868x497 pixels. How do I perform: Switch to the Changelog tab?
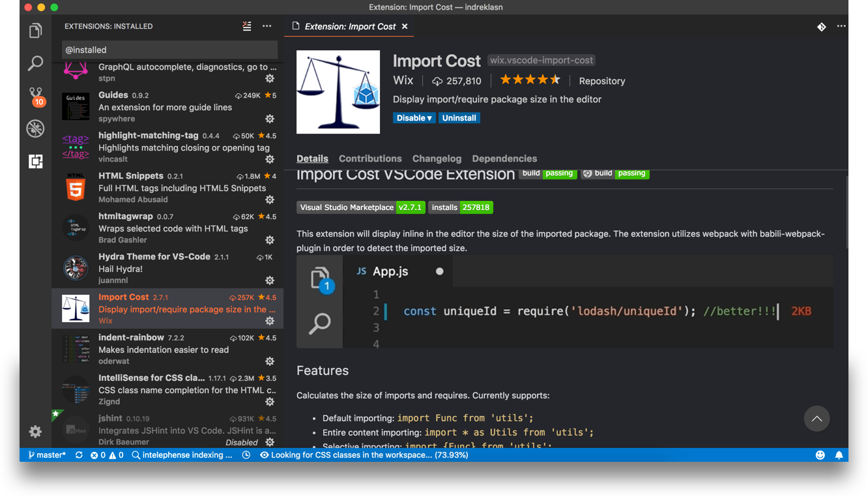(x=437, y=158)
